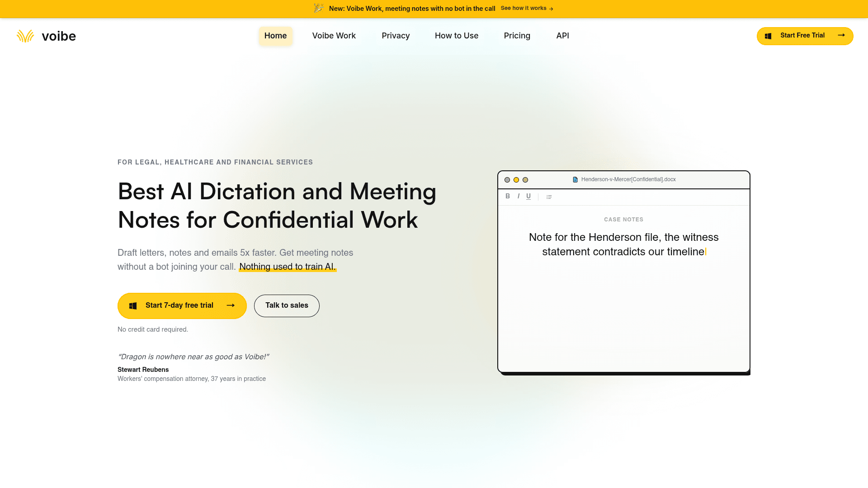Viewport: 868px width, 488px height.
Task: Click the 'Best AI Dictation' main headline
Action: [277, 206]
